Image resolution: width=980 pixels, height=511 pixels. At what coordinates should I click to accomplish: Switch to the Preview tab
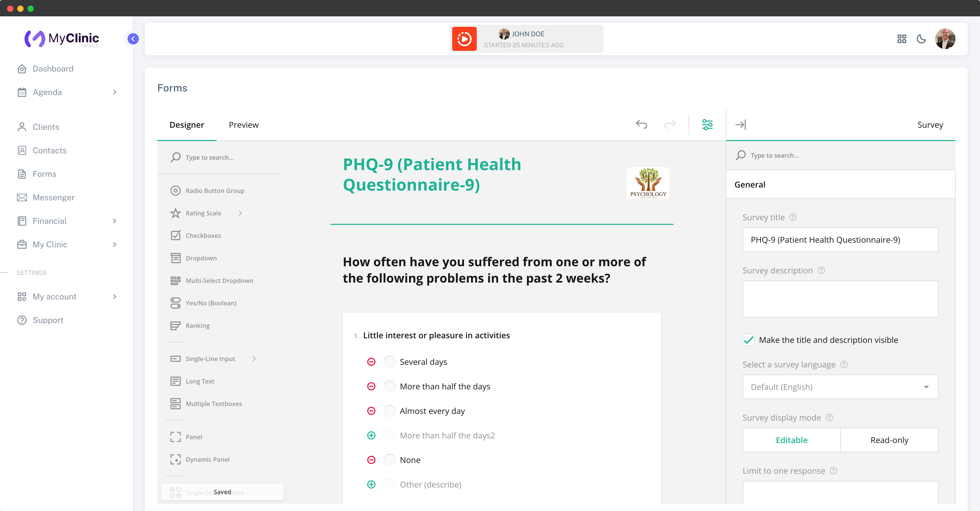(x=243, y=125)
